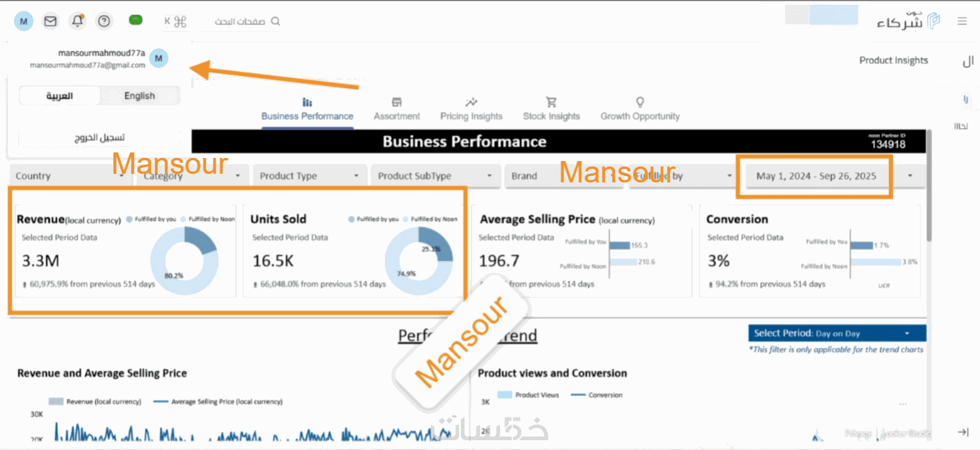The image size is (980, 450).
Task: Click the تسجيل الخروج logout button
Action: click(x=99, y=138)
